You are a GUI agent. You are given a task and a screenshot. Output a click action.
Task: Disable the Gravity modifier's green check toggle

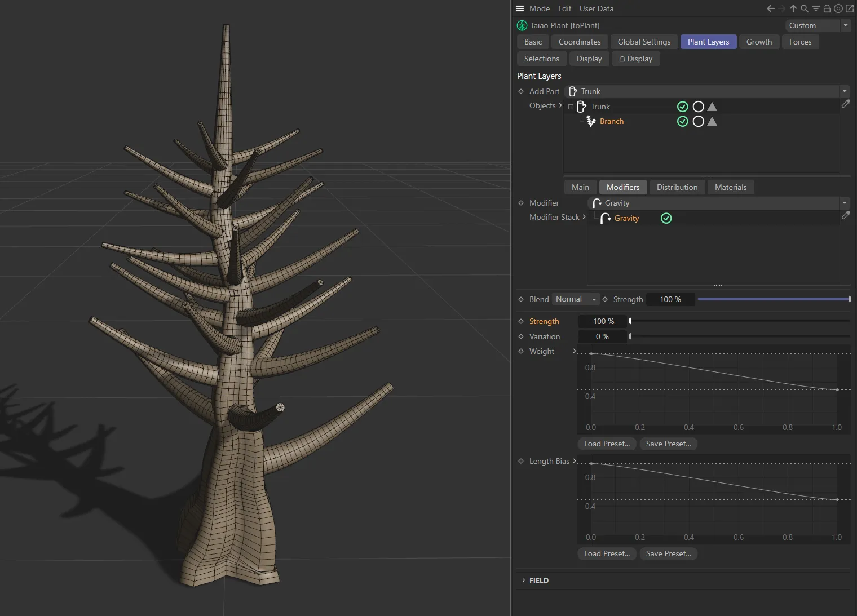pyautogui.click(x=666, y=218)
